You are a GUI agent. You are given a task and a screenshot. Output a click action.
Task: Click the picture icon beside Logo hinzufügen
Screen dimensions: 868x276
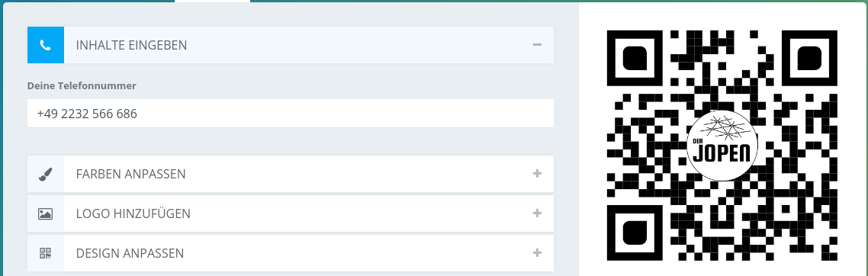click(x=46, y=213)
